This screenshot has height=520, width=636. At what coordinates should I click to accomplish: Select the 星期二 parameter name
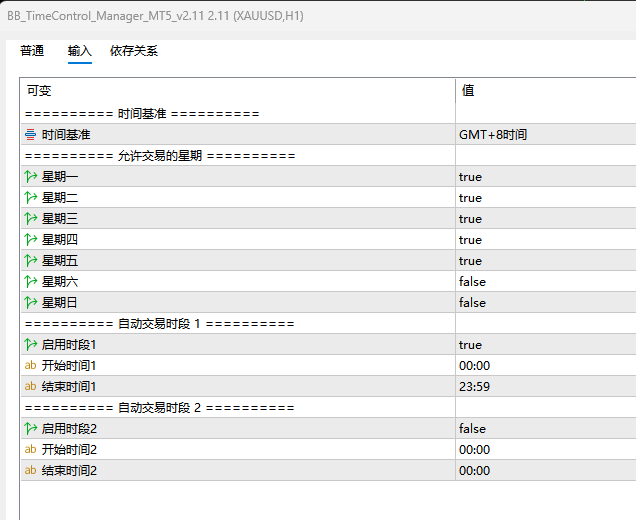pyautogui.click(x=60, y=198)
